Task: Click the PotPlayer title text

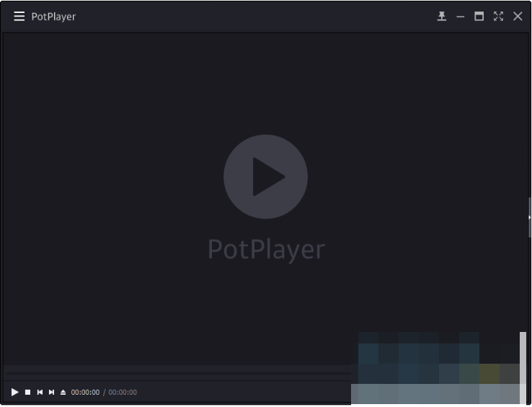Action: click(x=53, y=17)
